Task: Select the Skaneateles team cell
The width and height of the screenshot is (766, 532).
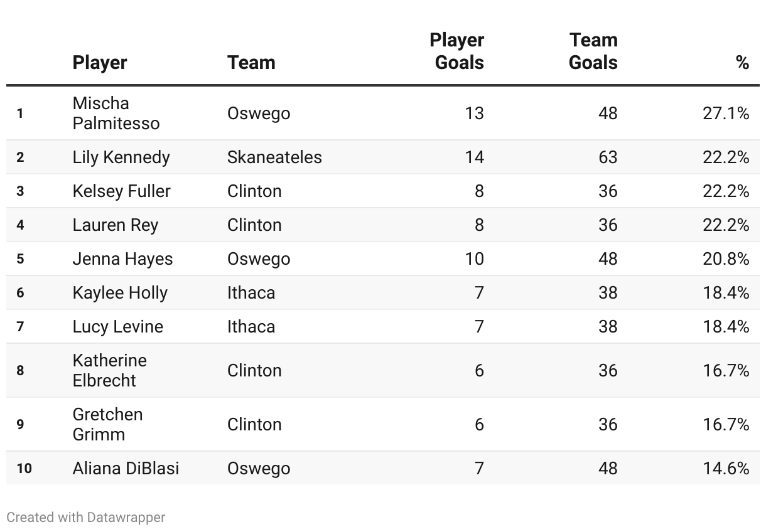Action: coord(274,157)
